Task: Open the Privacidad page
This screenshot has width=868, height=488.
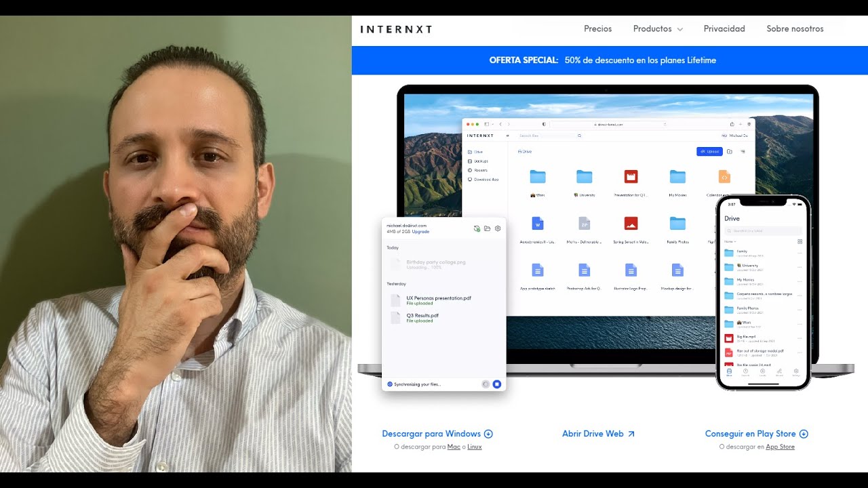Action: click(x=724, y=29)
